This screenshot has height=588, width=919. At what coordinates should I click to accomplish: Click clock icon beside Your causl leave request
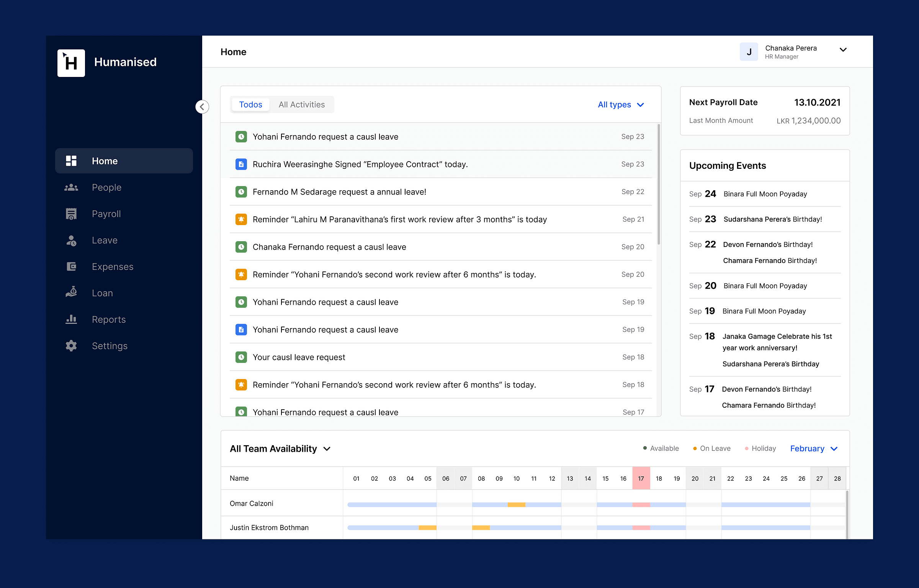pos(241,357)
